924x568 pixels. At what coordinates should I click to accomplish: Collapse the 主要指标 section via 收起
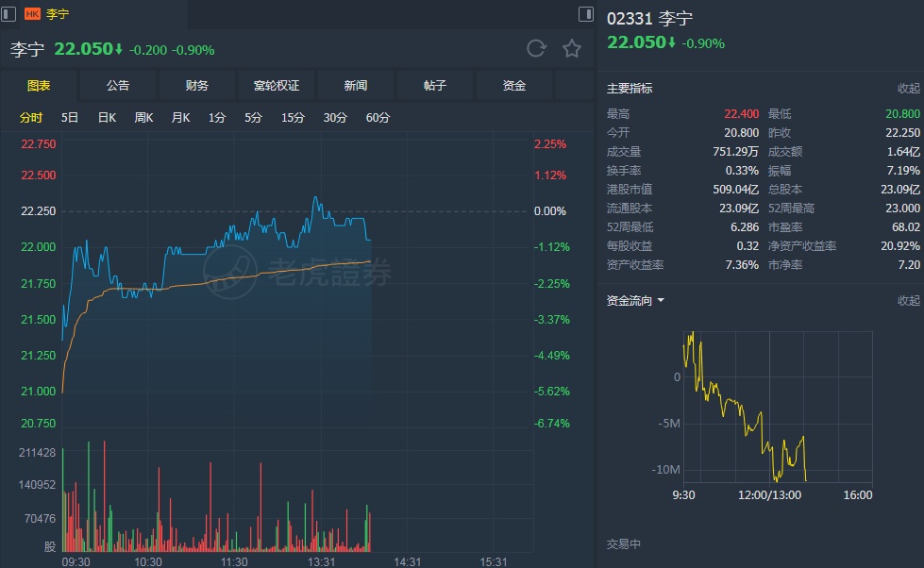908,89
